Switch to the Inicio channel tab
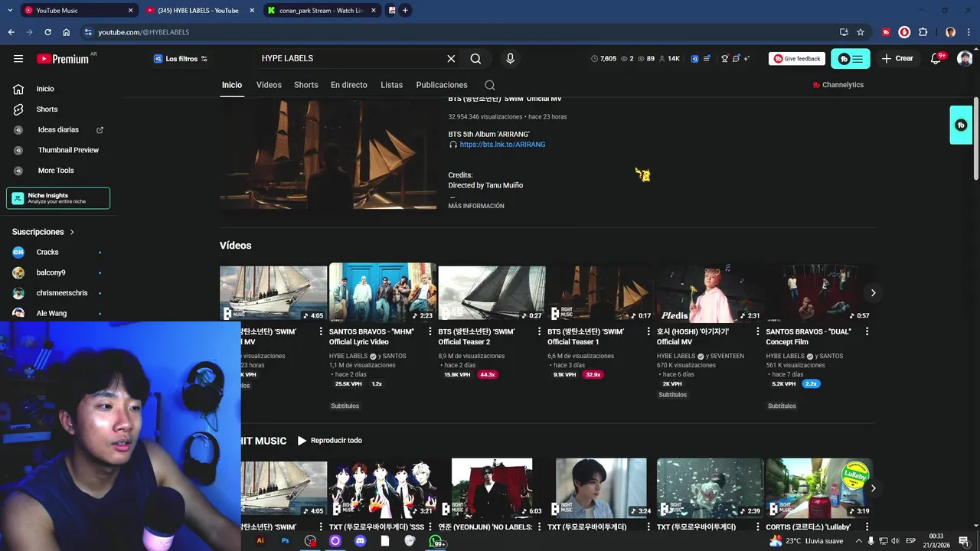980x551 pixels. pos(232,85)
